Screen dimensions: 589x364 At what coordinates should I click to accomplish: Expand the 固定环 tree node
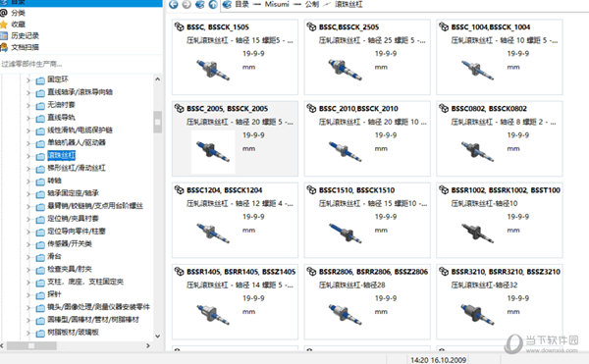pos(28,79)
